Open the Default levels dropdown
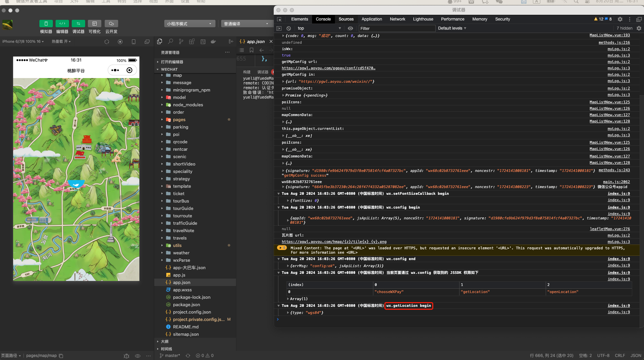 click(x=452, y=28)
